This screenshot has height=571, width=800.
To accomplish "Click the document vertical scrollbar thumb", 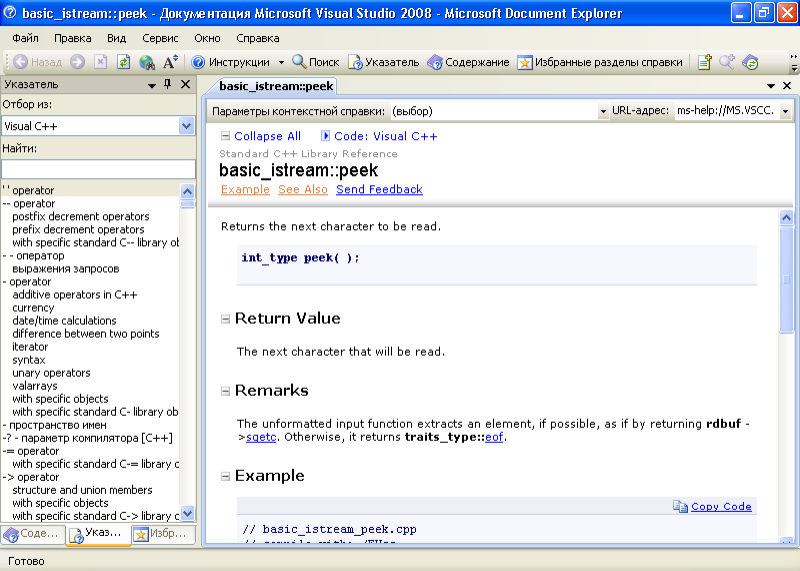I will point(787,280).
